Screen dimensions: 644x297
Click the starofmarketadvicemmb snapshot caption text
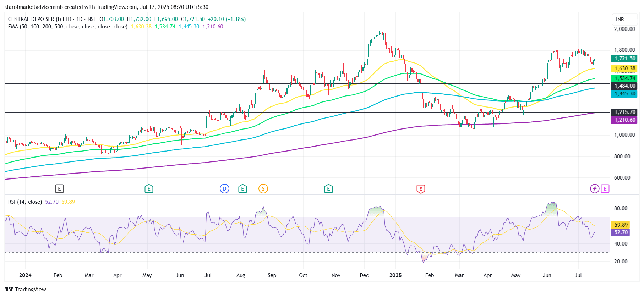(107, 7)
